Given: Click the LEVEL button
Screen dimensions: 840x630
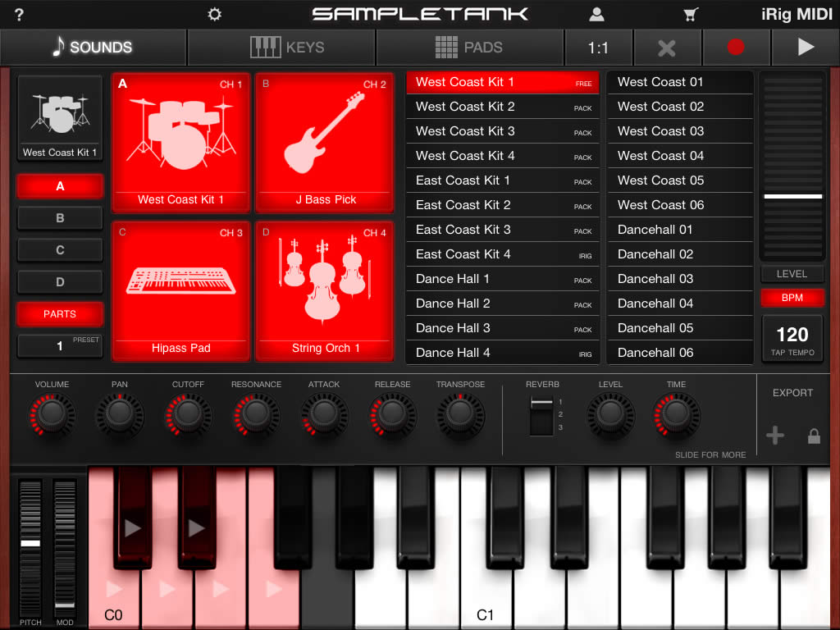Looking at the screenshot, I should (792, 274).
